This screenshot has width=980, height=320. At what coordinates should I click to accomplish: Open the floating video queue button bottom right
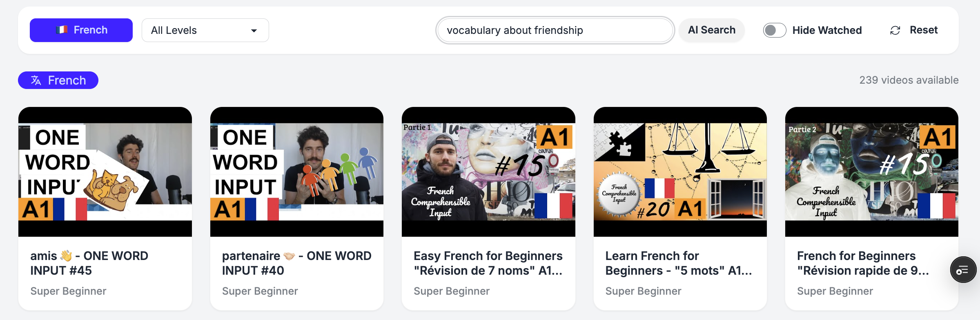tap(963, 269)
